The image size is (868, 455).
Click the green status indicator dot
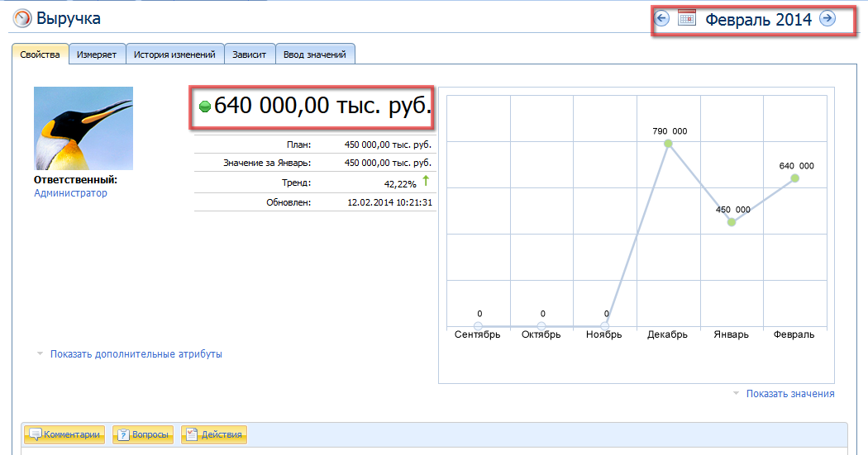pos(206,106)
